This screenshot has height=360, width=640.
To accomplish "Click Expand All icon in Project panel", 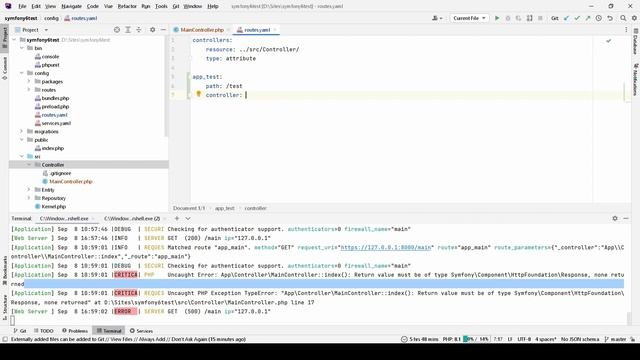I will point(128,30).
